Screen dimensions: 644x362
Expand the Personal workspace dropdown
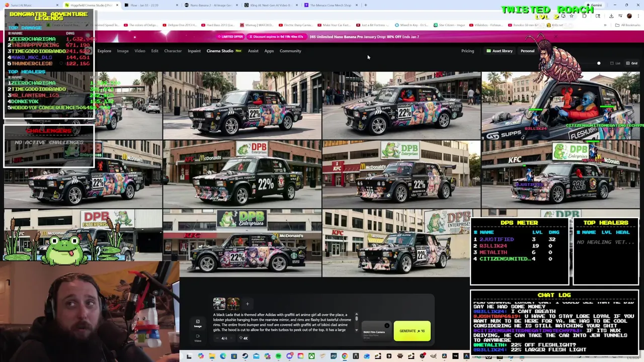click(x=527, y=51)
